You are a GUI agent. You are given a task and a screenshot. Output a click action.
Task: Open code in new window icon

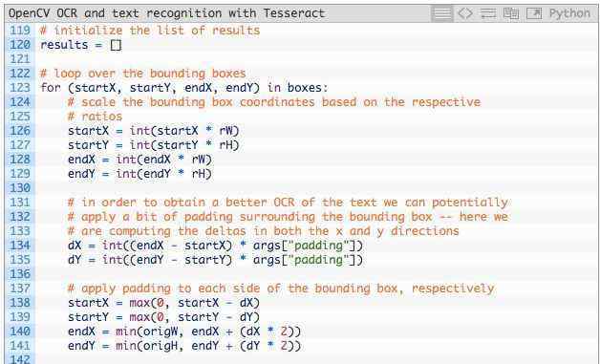point(534,13)
